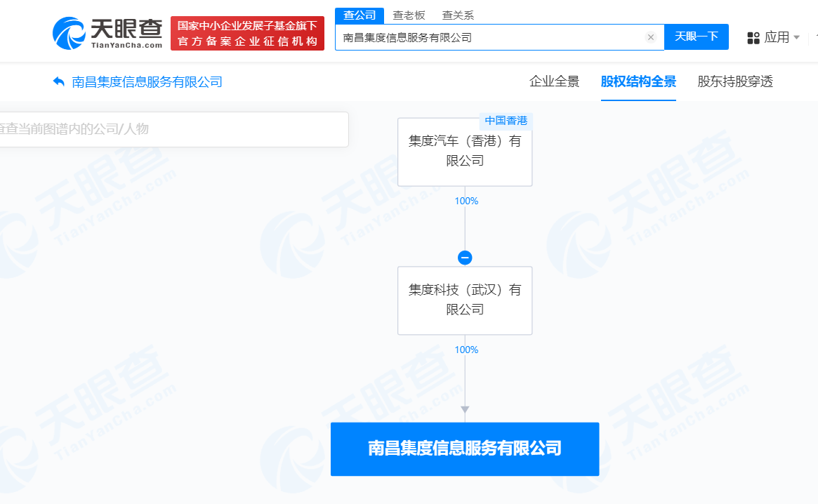Open the 企业全景 tab
Screen dimensions: 818x504
pos(554,81)
